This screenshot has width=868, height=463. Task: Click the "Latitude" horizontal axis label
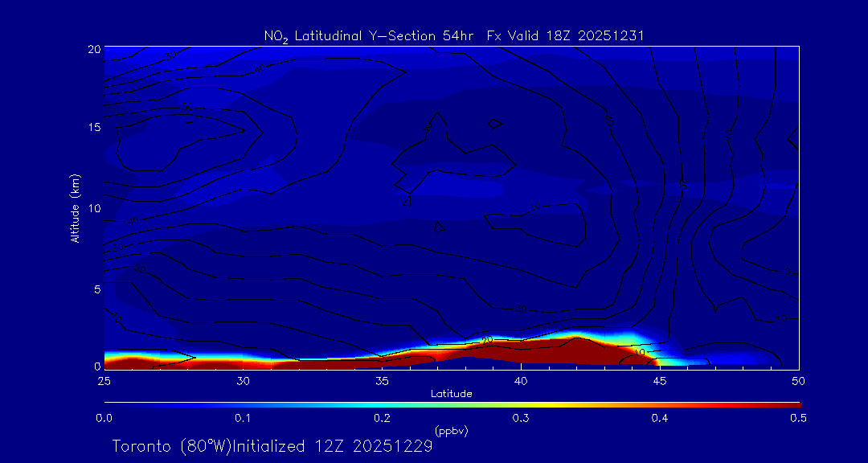click(x=451, y=394)
